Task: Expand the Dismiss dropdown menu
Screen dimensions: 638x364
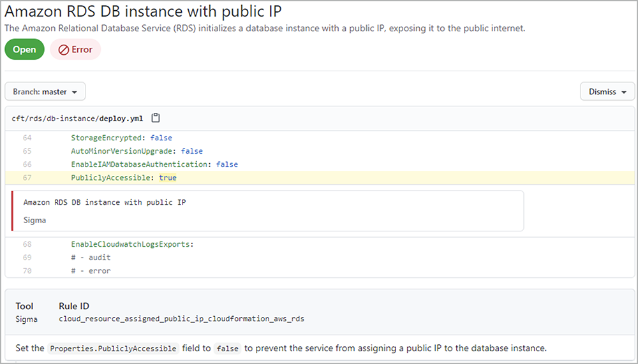Action: tap(607, 92)
